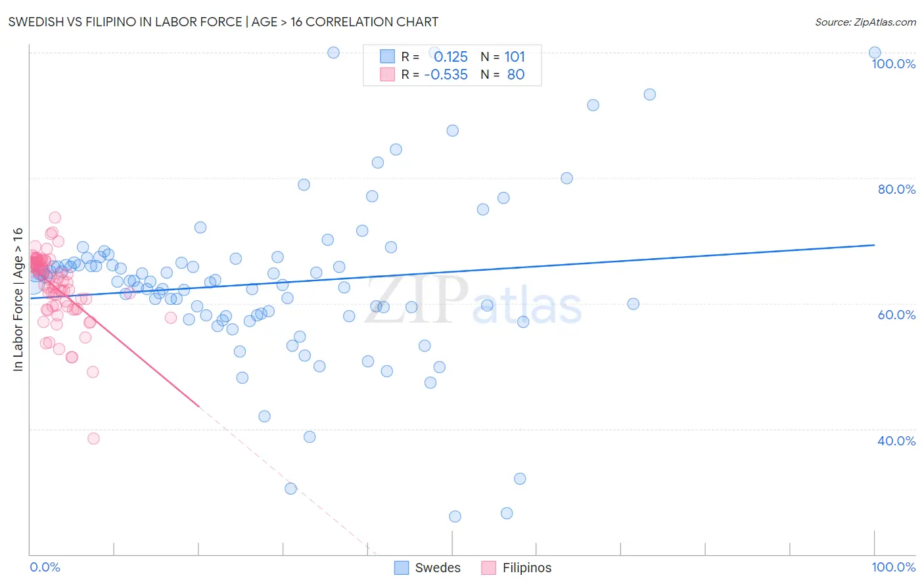Image resolution: width=924 pixels, height=586 pixels.
Task: Click the Filipinos legend color swatch
Action: (x=488, y=568)
